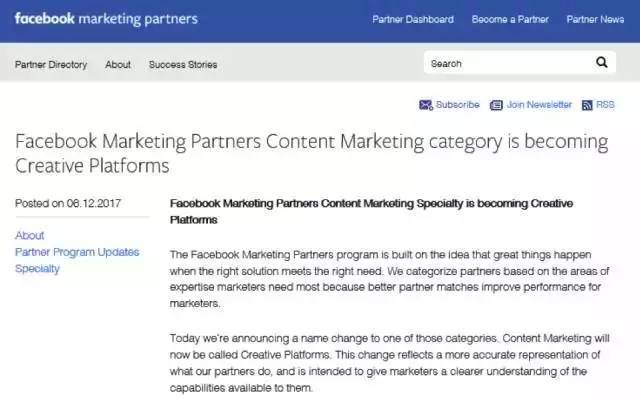Click the bold article subheading
The image size is (640, 400).
tap(372, 210)
